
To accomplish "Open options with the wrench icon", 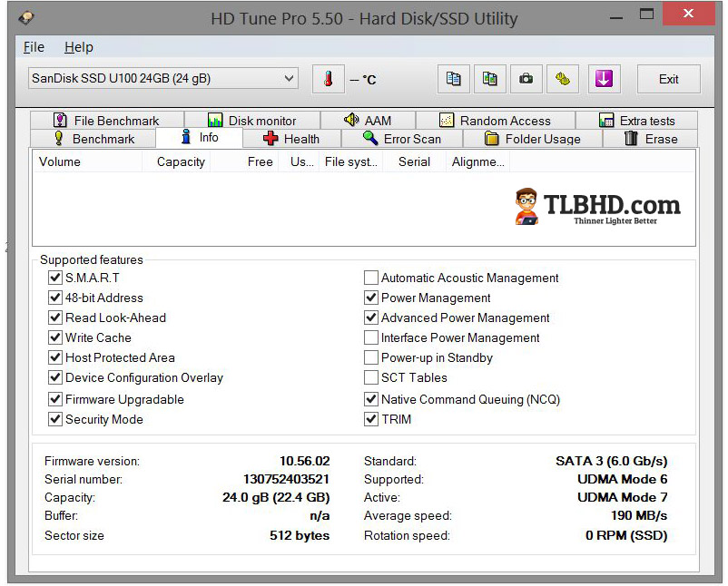I will (563, 79).
